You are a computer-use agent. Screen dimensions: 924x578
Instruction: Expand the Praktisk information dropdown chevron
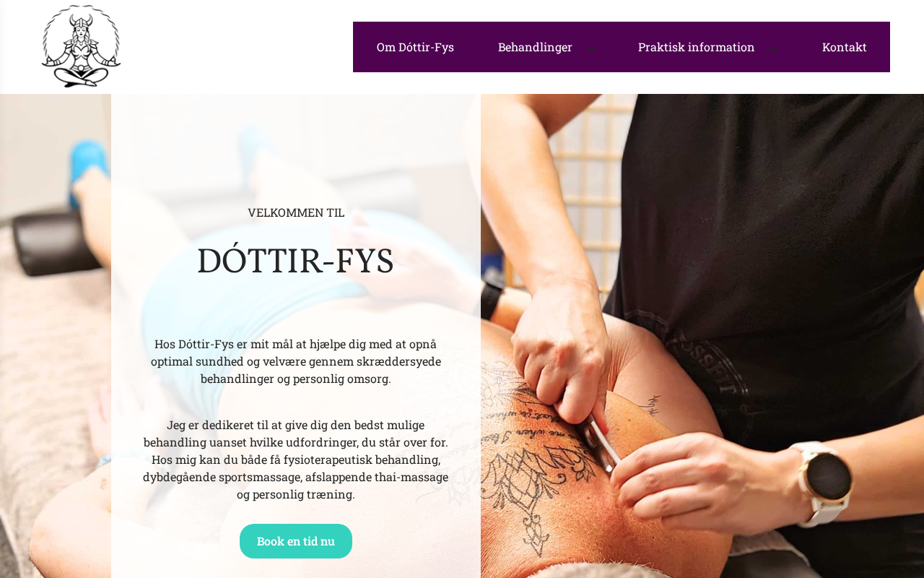[x=772, y=48]
